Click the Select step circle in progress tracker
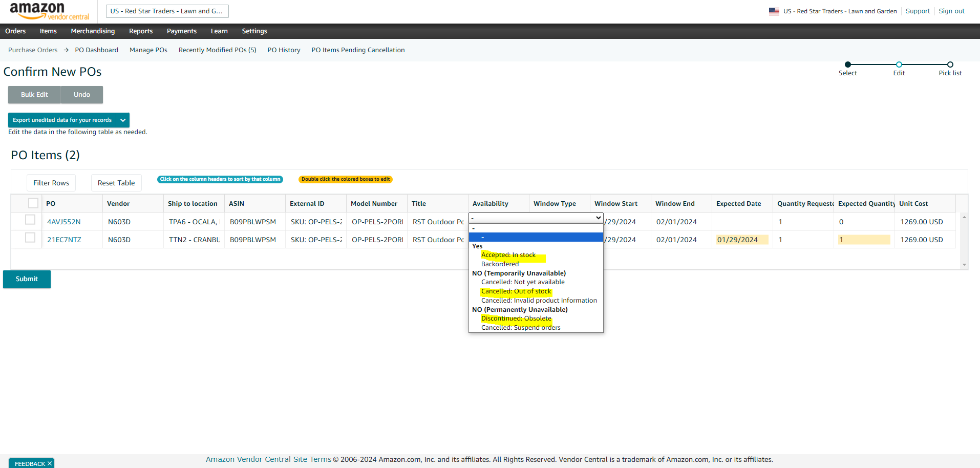 coord(848,65)
